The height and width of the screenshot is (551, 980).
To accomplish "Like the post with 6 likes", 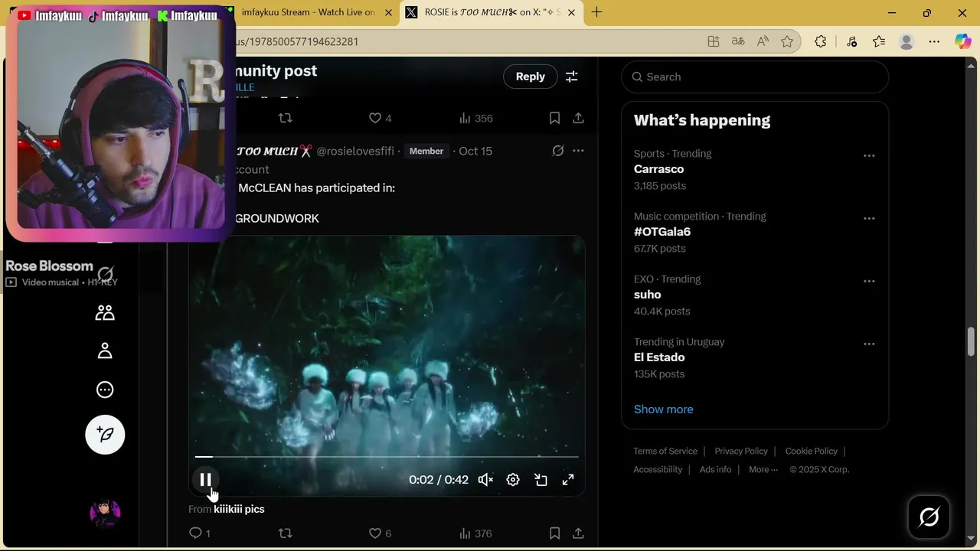I will tap(380, 533).
